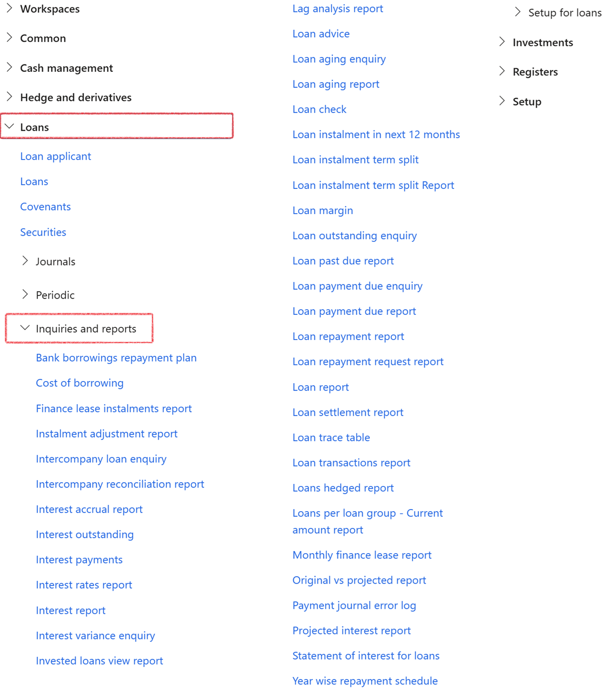Expand Setup for loans chevron
This screenshot has width=616, height=698.
tap(518, 12)
